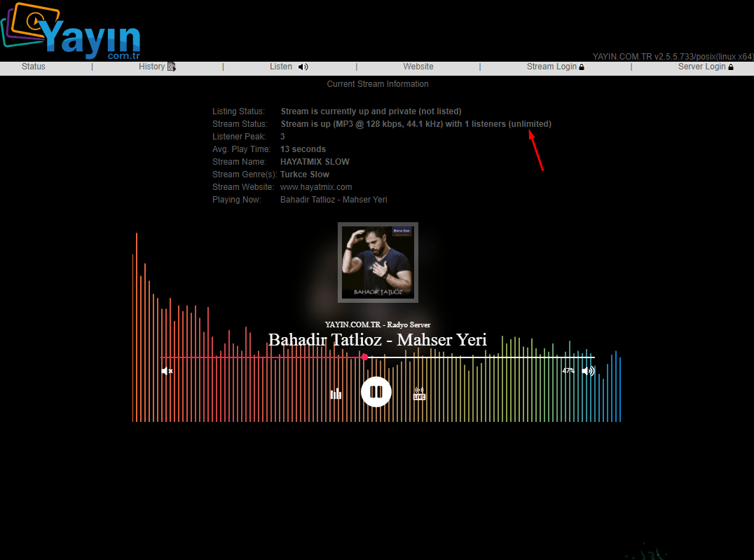This screenshot has width=754, height=560.
Task: Open the History page link
Action: pyautogui.click(x=151, y=67)
